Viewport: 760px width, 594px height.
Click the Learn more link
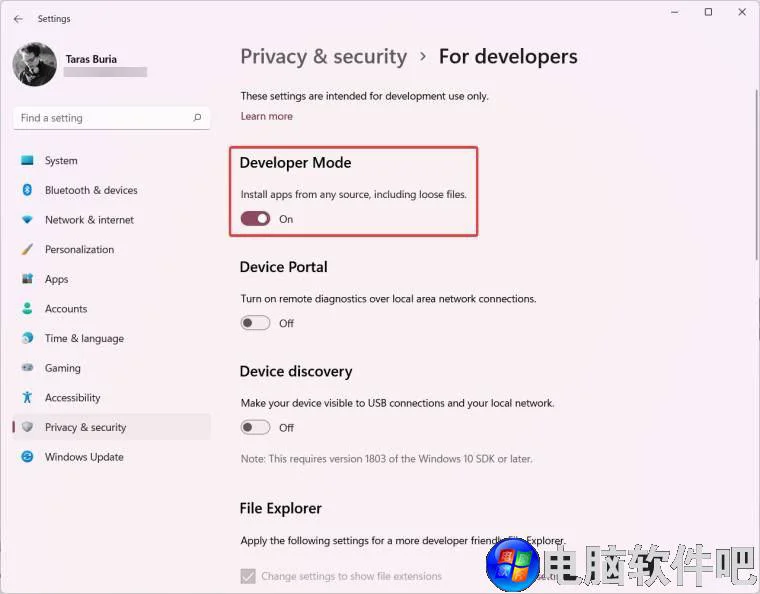pyautogui.click(x=267, y=116)
